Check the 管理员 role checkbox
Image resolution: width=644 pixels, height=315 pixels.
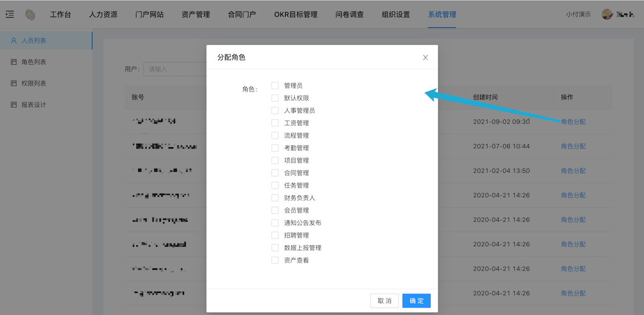[275, 85]
